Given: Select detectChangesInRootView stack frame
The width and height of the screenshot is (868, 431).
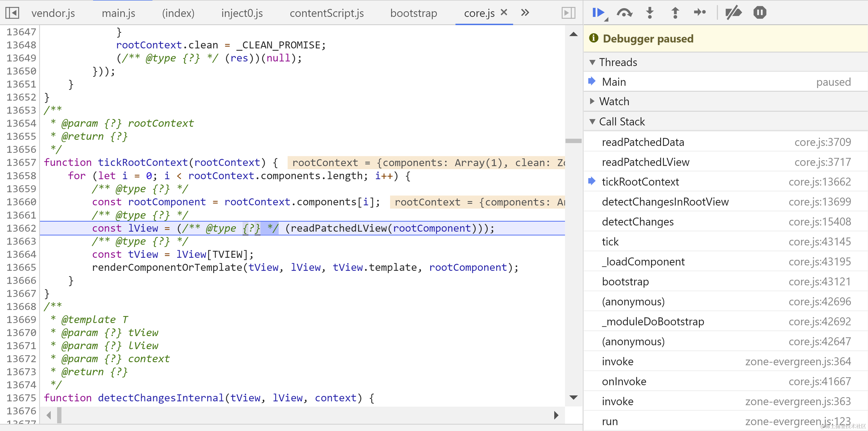Looking at the screenshot, I should pyautogui.click(x=665, y=202).
